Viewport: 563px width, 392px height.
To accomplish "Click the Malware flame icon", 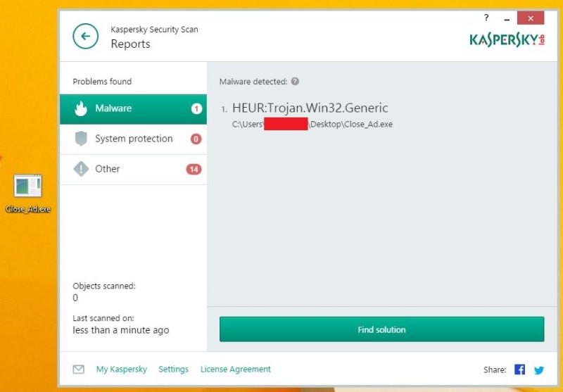I will point(81,108).
